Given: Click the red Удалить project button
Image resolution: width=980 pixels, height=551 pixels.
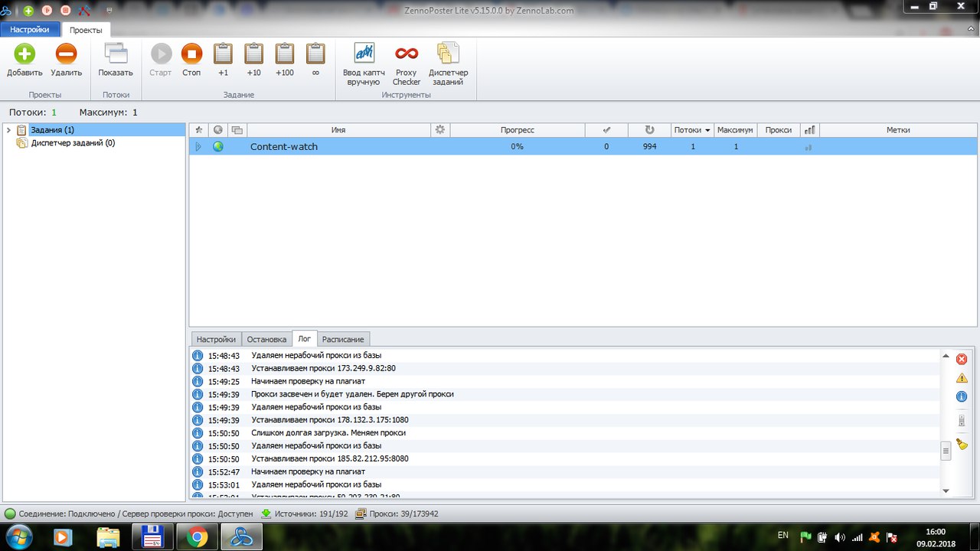Looking at the screenshot, I should click(x=67, y=60).
